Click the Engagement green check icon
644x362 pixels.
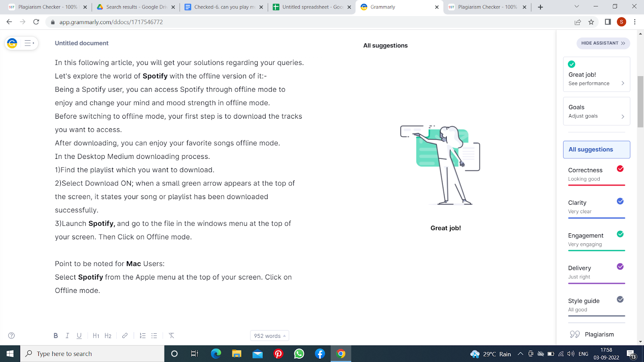[x=620, y=234]
